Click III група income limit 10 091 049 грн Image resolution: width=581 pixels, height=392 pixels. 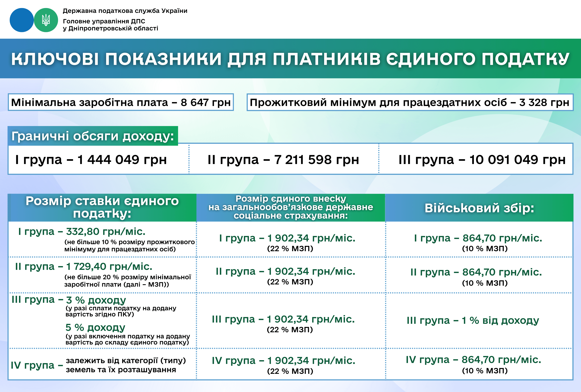click(482, 160)
